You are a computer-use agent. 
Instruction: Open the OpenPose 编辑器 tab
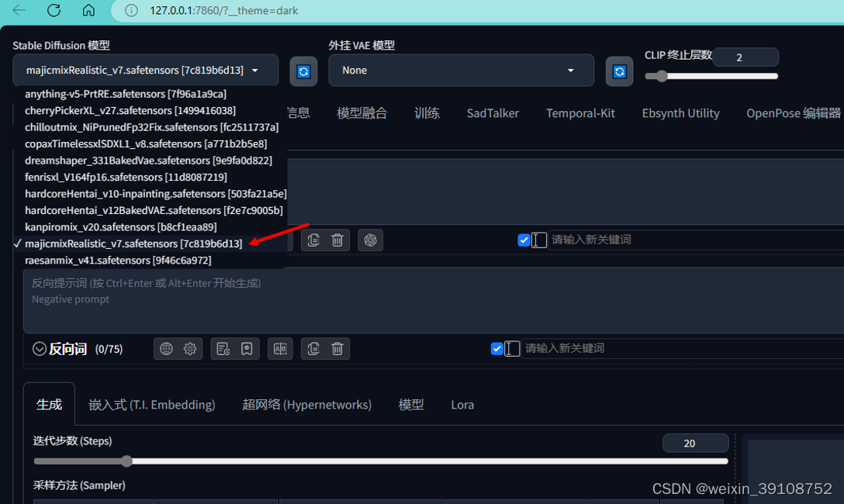coord(794,113)
